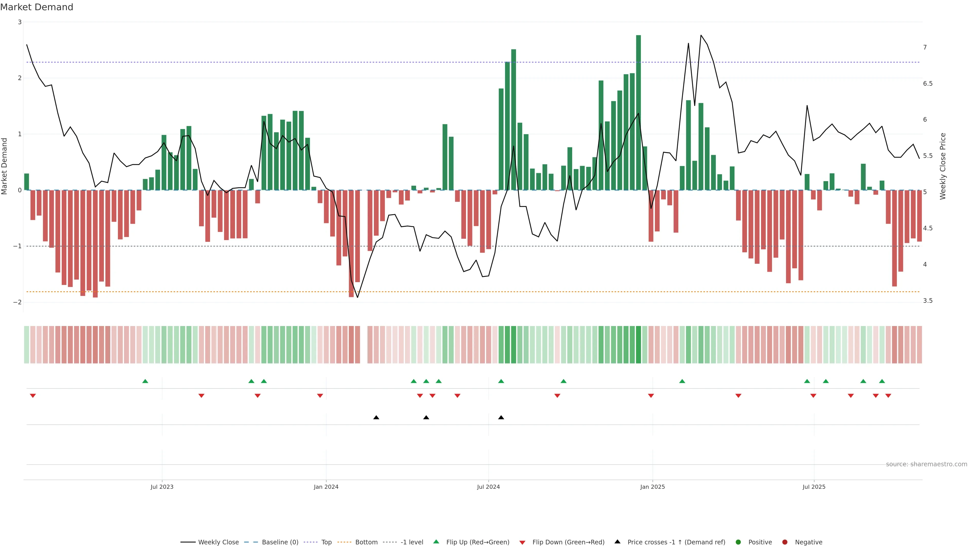980x551 pixels.
Task: Click the black triangle Price crosses legend icon
Action: tap(617, 542)
